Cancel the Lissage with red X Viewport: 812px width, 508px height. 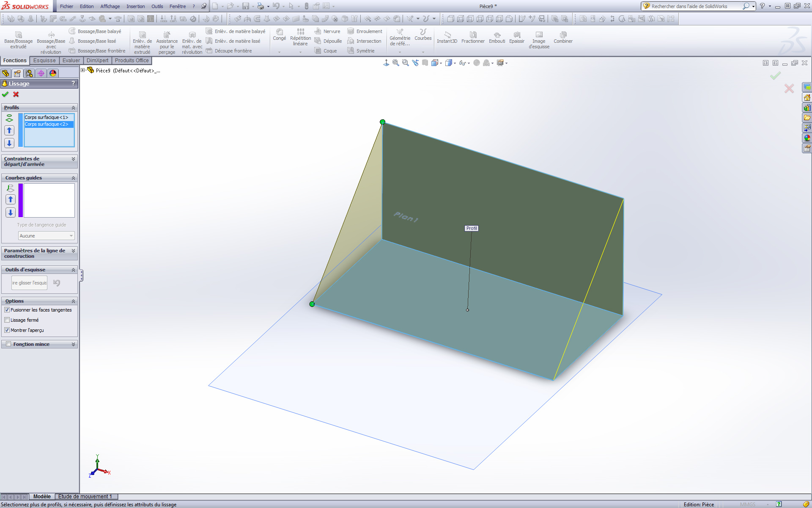pyautogui.click(x=16, y=94)
